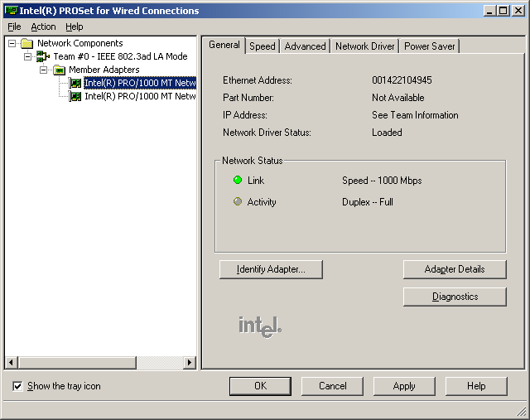Click the Member Adapters folder icon
530x420 pixels.
(x=60, y=70)
